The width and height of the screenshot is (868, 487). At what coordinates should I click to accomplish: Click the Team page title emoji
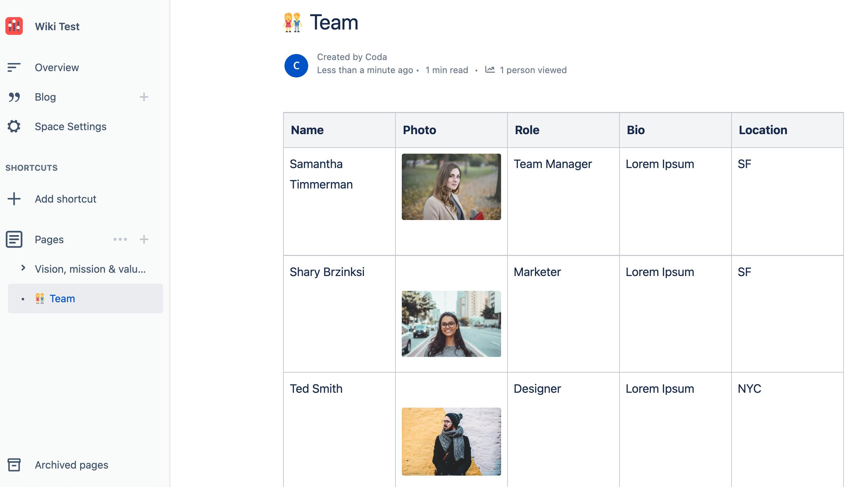point(292,22)
